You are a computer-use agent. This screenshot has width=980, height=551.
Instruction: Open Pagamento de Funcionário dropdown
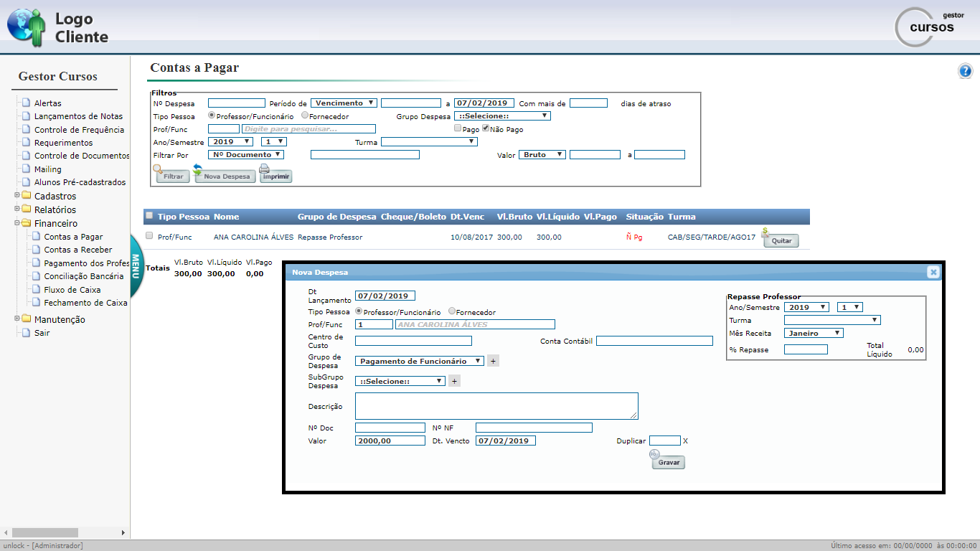tap(420, 362)
